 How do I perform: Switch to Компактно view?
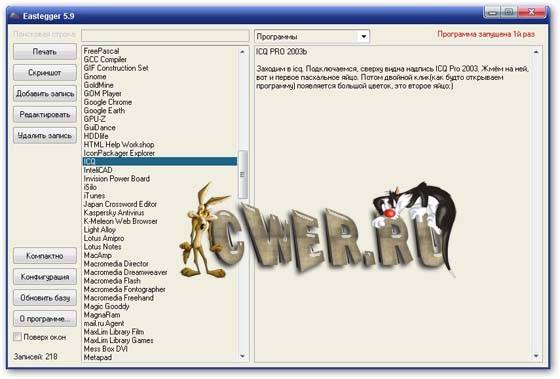click(45, 256)
